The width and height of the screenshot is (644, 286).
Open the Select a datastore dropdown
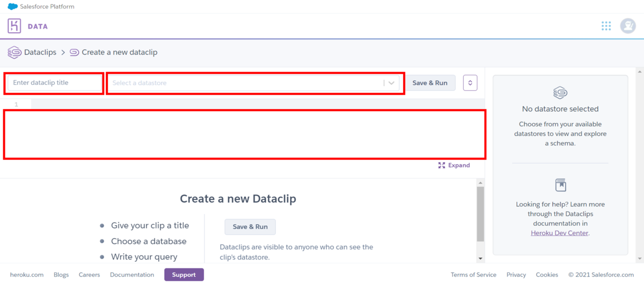click(255, 83)
